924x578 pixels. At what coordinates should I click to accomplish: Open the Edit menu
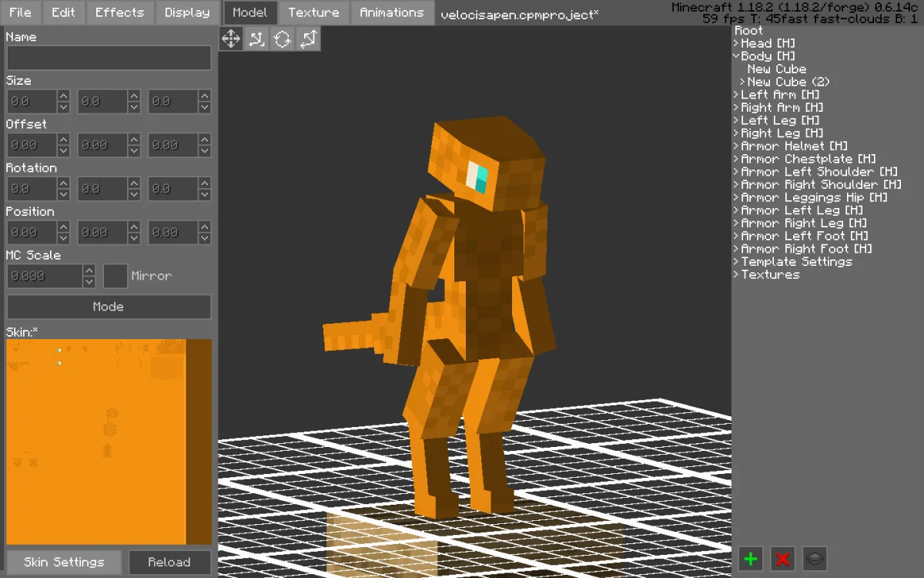(63, 12)
